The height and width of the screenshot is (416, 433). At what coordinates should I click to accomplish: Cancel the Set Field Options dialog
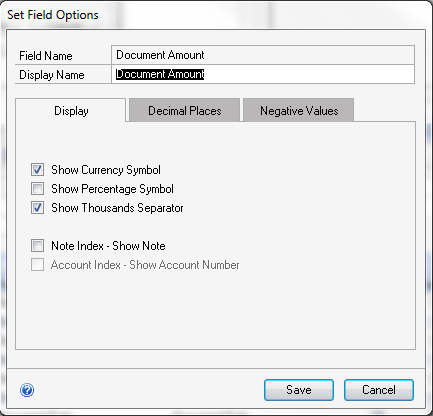[x=379, y=390]
